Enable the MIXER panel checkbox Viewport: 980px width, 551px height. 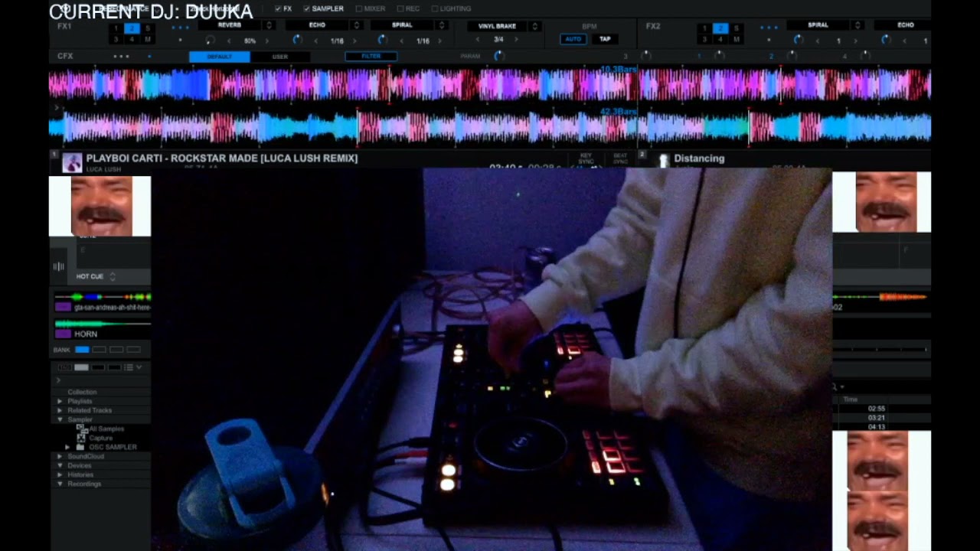pos(358,8)
